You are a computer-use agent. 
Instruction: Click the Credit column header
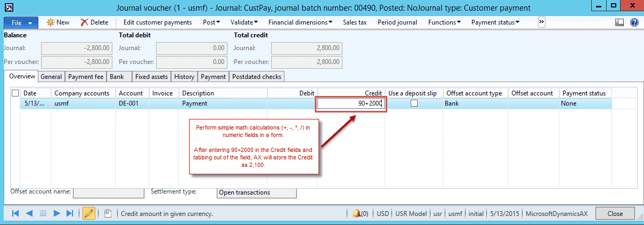pos(351,93)
